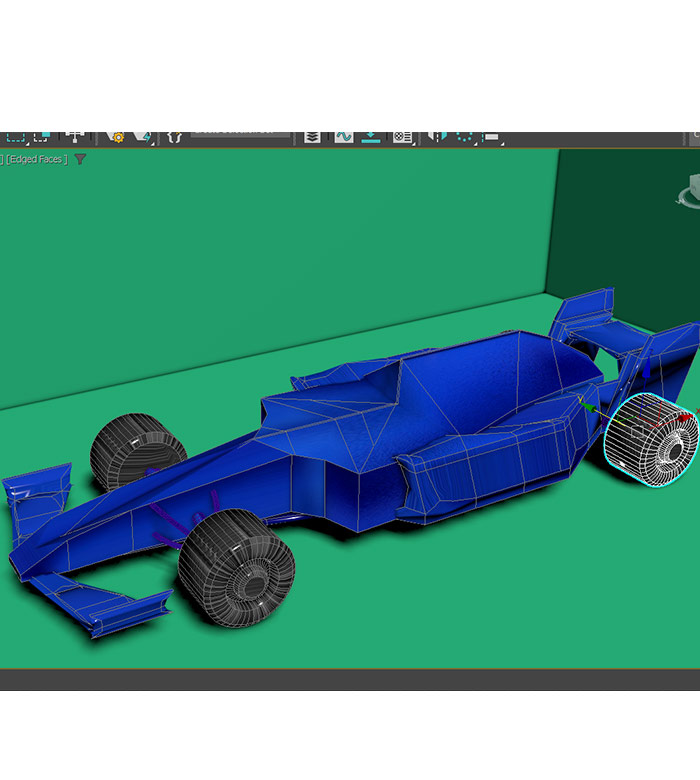Open the Named Selection Sets dropdown

pos(240,133)
